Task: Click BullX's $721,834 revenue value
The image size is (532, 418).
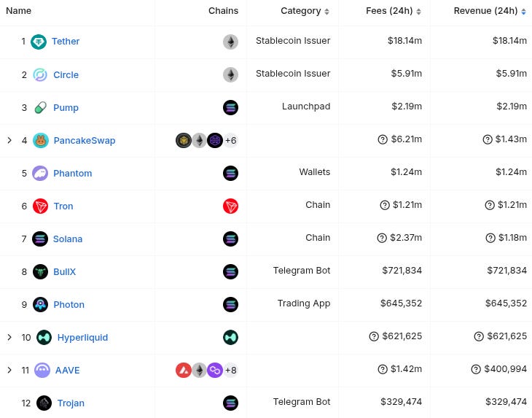Action: click(x=507, y=271)
